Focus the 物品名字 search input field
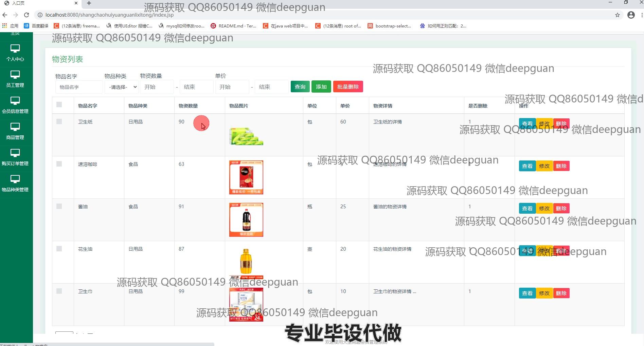This screenshot has width=644, height=346. (79, 87)
